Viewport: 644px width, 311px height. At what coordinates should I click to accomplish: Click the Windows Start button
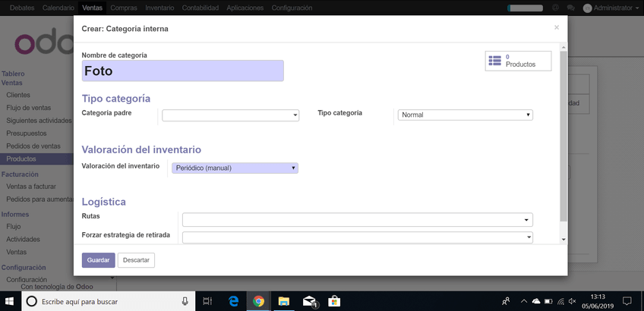point(11,301)
